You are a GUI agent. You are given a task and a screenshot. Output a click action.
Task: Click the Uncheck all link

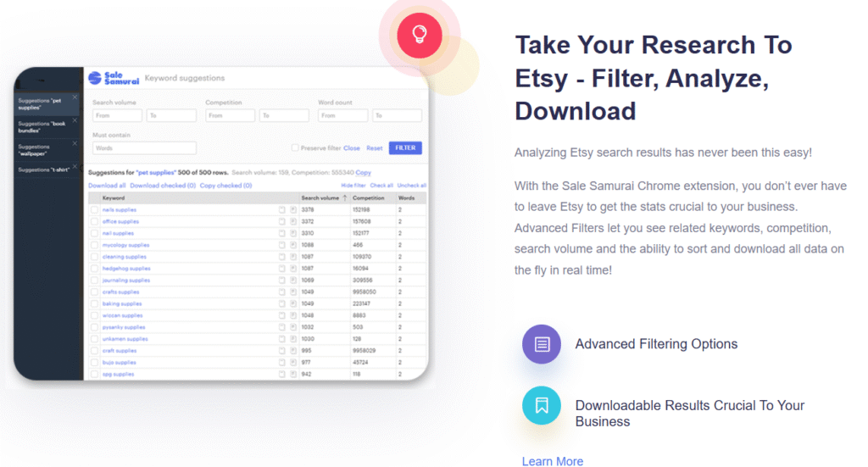click(x=412, y=186)
